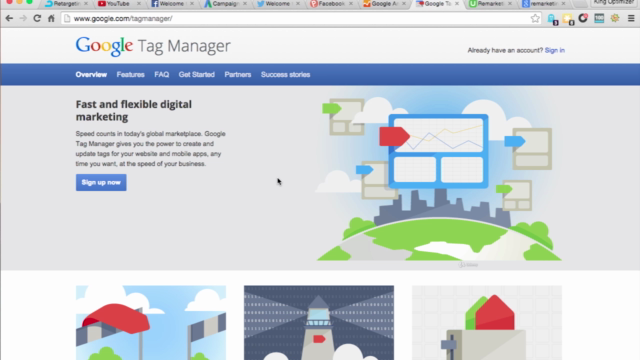
Task: Click the yellow extension icon with badge
Action: click(x=568, y=19)
